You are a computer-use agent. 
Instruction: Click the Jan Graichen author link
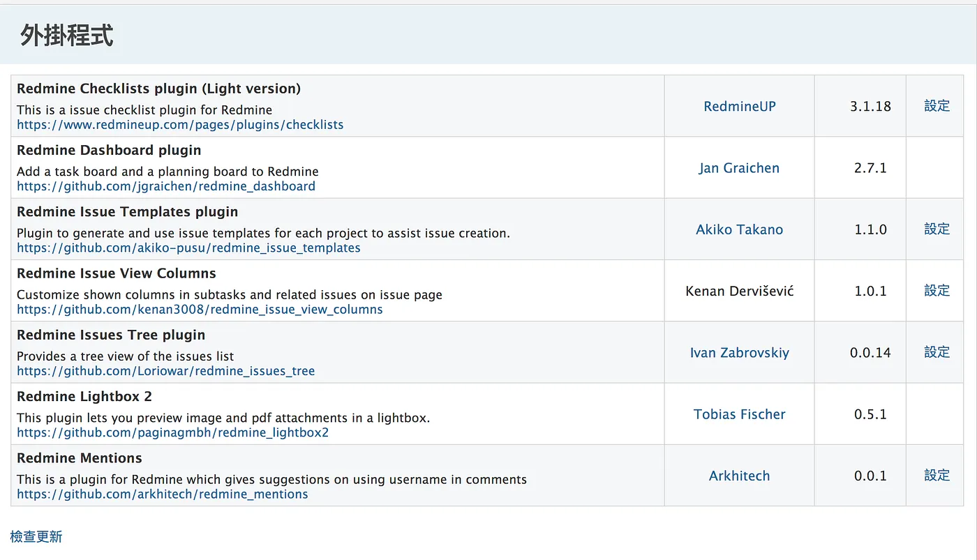tap(739, 168)
